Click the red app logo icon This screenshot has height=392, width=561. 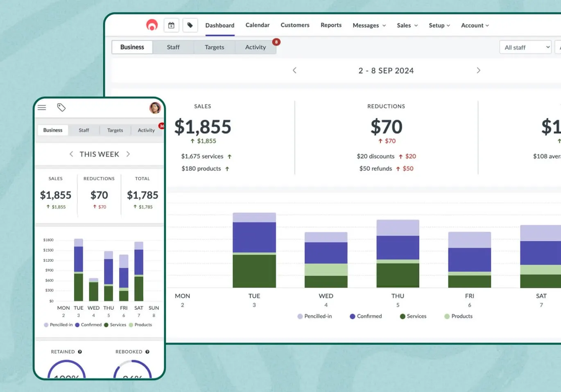coord(152,25)
